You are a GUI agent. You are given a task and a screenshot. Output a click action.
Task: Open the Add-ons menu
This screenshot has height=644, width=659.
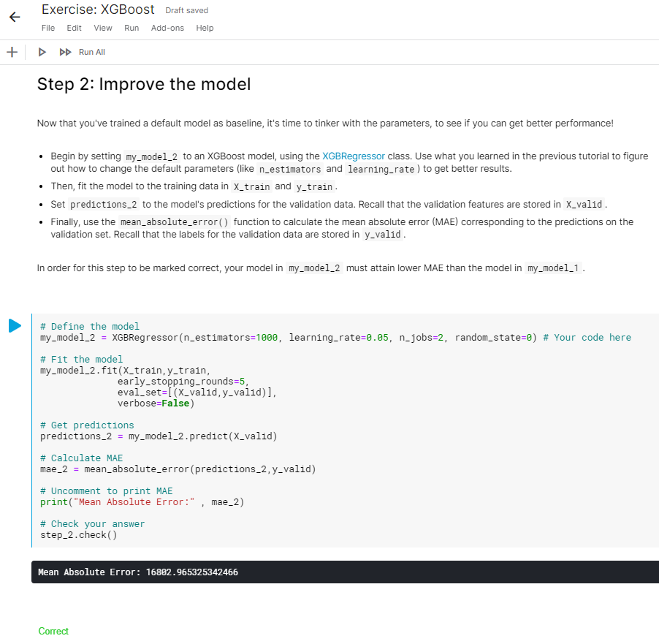click(167, 28)
